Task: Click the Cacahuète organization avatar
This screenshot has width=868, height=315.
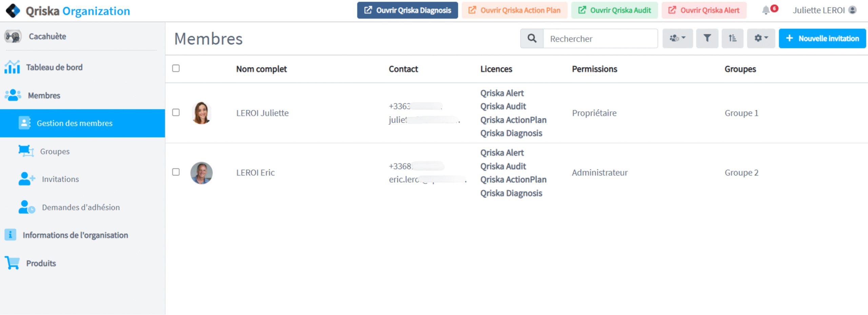Action: pos(13,36)
